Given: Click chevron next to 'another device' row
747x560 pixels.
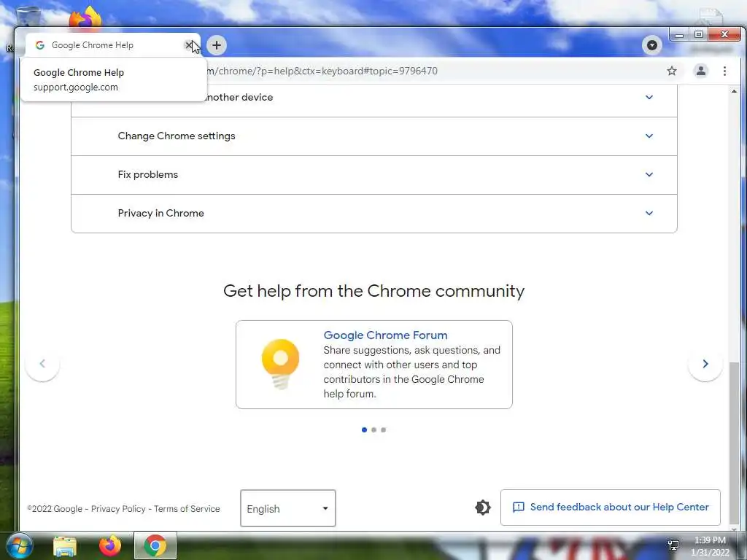Looking at the screenshot, I should [649, 97].
